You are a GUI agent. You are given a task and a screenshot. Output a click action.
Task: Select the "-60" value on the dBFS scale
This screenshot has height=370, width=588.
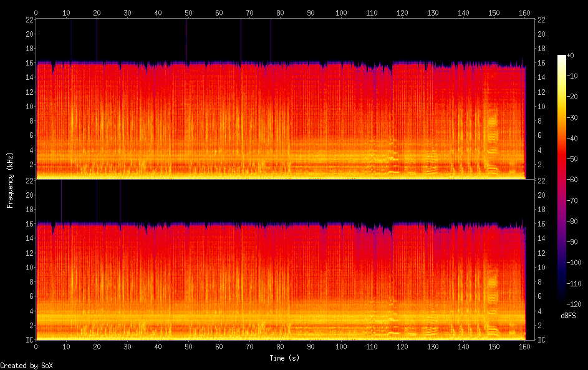[572, 179]
